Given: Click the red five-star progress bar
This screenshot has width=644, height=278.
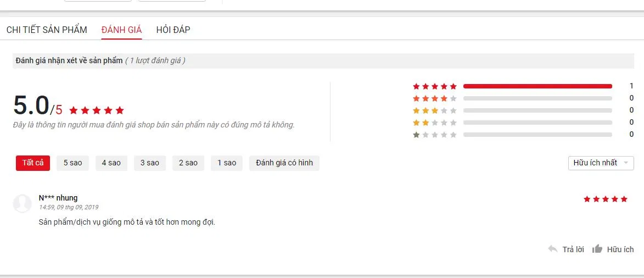Looking at the screenshot, I should click(537, 86).
